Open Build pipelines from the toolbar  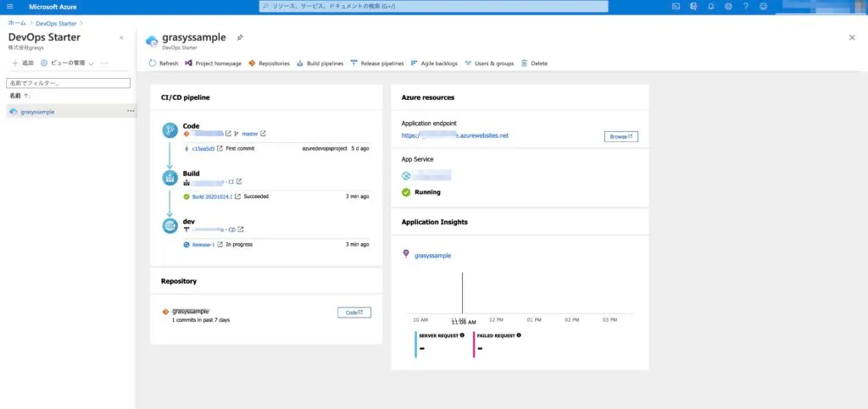coord(320,63)
